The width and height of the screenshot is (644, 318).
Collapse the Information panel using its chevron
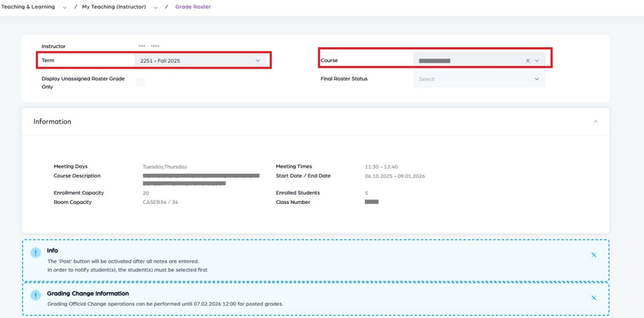(x=595, y=121)
